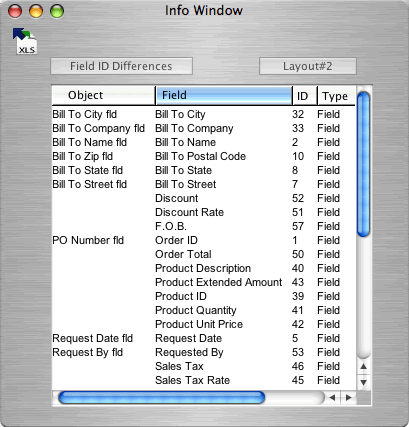The width and height of the screenshot is (409, 427).
Task: Click the 'Discount Rate' field
Action: coord(189,212)
